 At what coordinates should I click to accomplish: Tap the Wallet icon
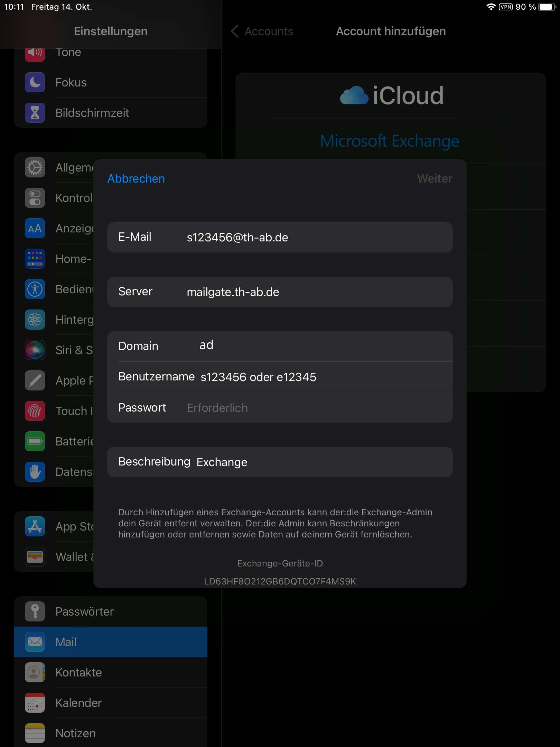(x=35, y=557)
